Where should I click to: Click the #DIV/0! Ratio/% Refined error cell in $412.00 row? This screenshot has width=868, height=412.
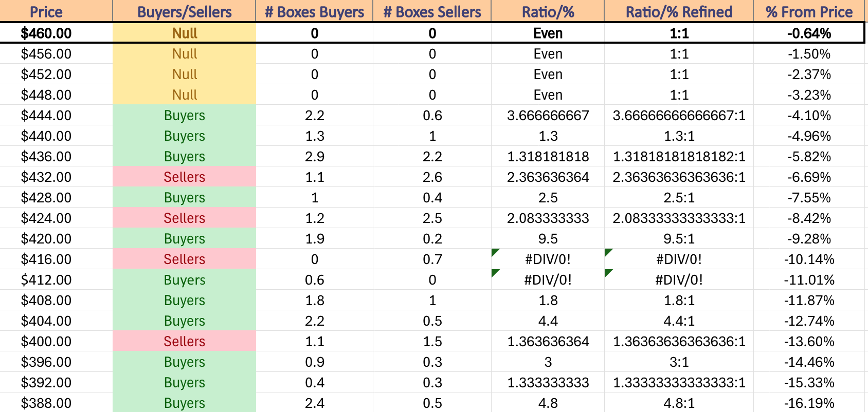(679, 279)
